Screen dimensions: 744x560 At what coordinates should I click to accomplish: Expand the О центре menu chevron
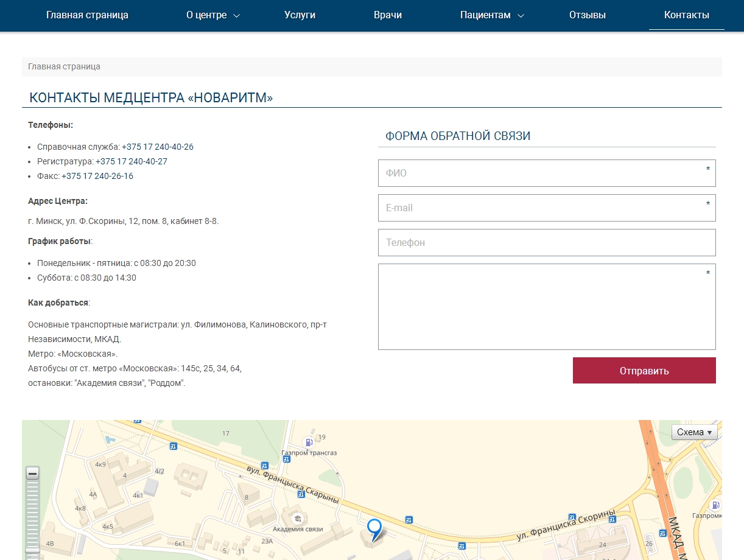tap(237, 16)
